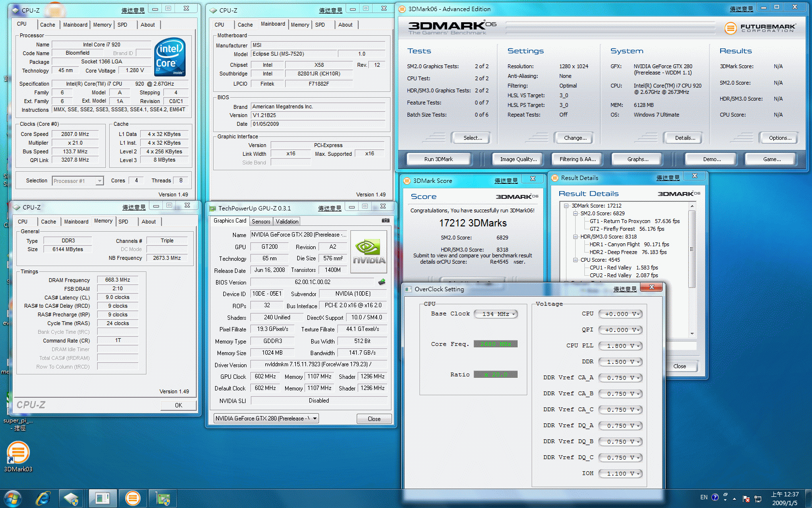Click the BIOS save icon in GPU-Z
The width and height of the screenshot is (812, 508).
382,282
